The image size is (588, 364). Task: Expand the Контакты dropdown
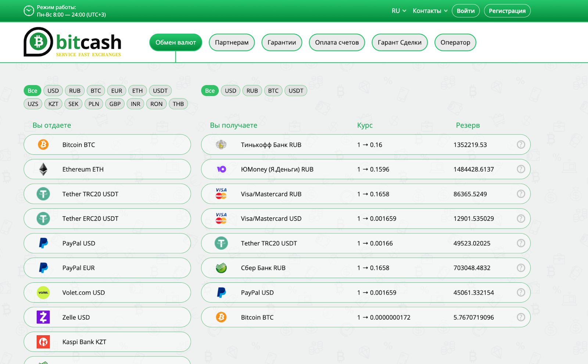click(x=430, y=11)
